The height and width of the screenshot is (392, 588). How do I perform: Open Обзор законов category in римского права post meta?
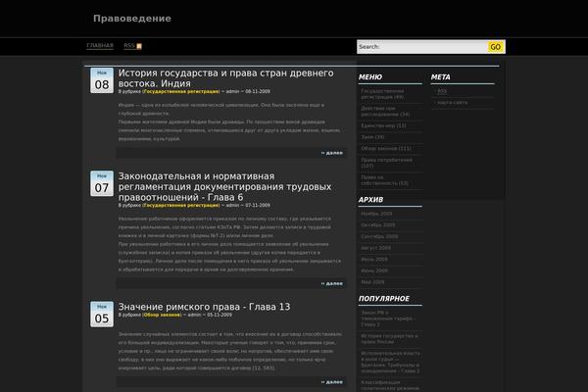tap(162, 315)
